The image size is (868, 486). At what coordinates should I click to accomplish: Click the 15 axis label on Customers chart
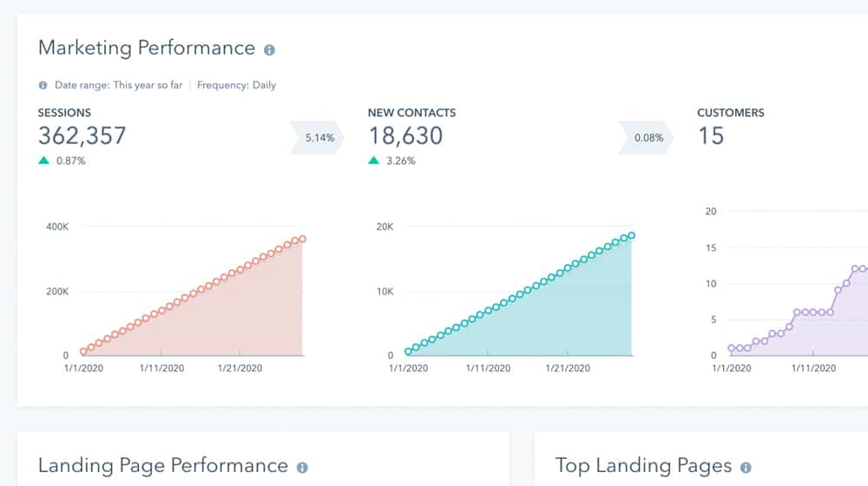(711, 248)
